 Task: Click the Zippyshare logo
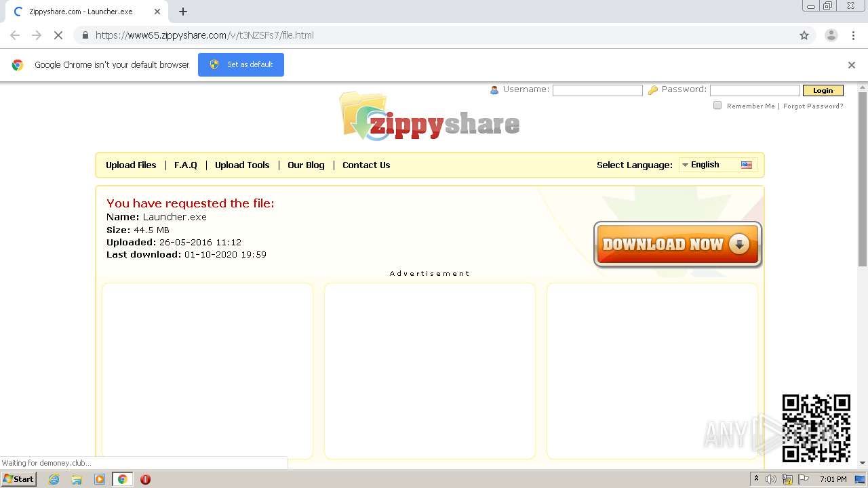click(x=429, y=117)
